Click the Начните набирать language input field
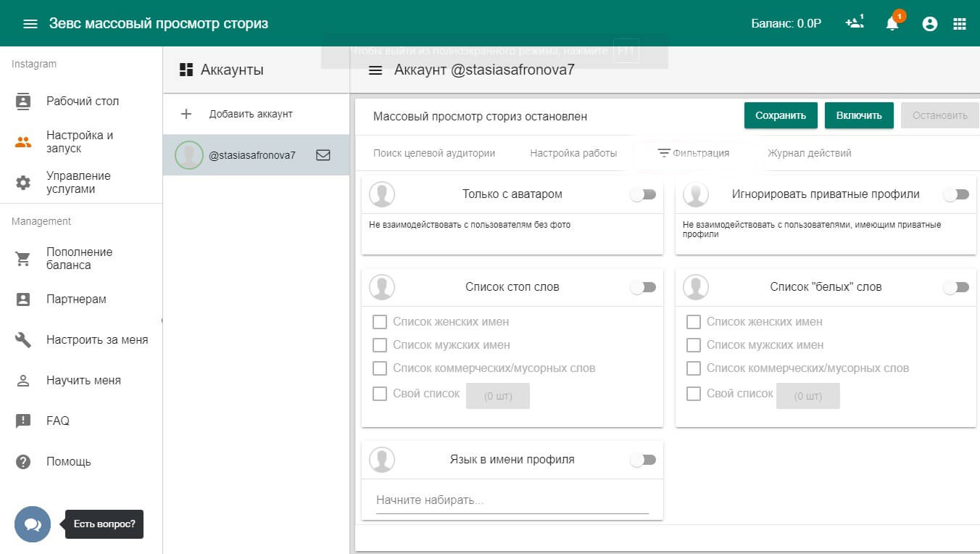The width and height of the screenshot is (980, 554). pyautogui.click(x=512, y=500)
